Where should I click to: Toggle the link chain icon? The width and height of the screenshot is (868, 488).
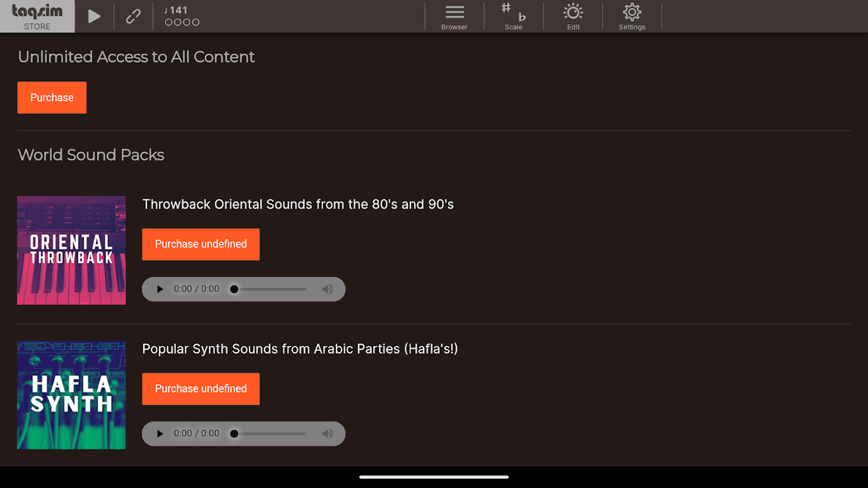click(x=133, y=16)
